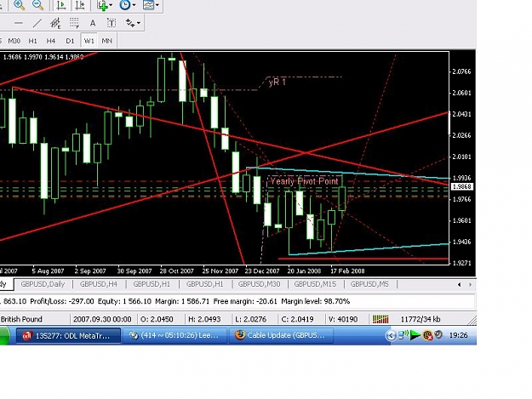Screen dimensions: 532x399
Task: Select the Equidistant Channel tool
Action: pyautogui.click(x=55, y=23)
